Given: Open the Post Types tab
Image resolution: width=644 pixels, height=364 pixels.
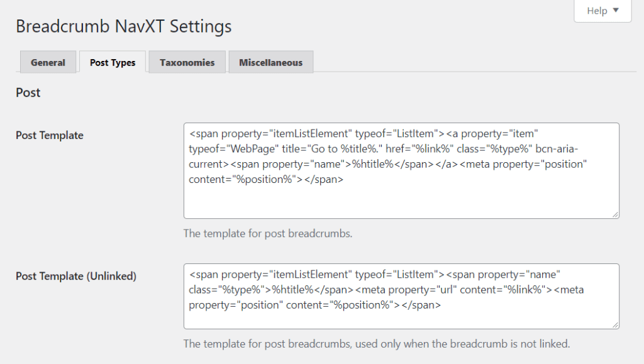Looking at the screenshot, I should pos(113,62).
